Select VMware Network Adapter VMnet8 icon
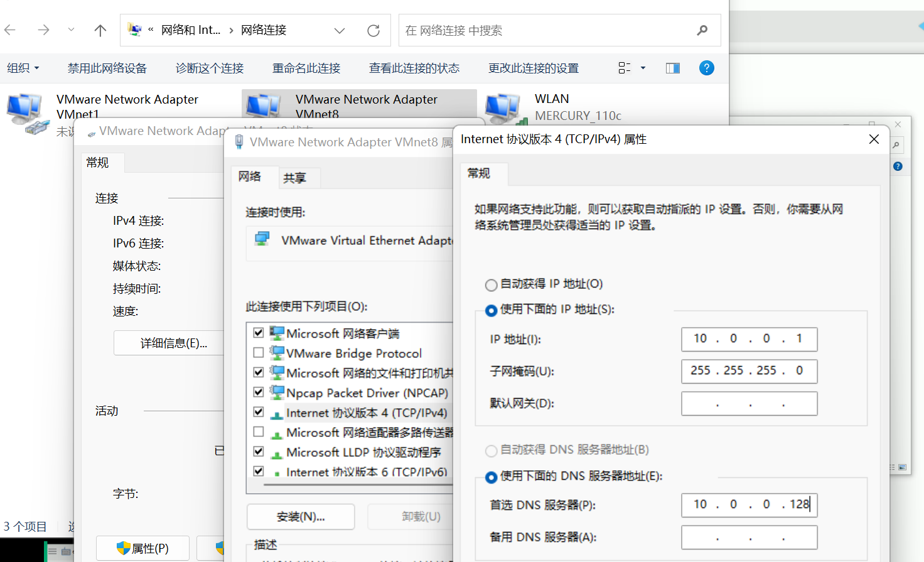This screenshot has height=562, width=924. 264,105
